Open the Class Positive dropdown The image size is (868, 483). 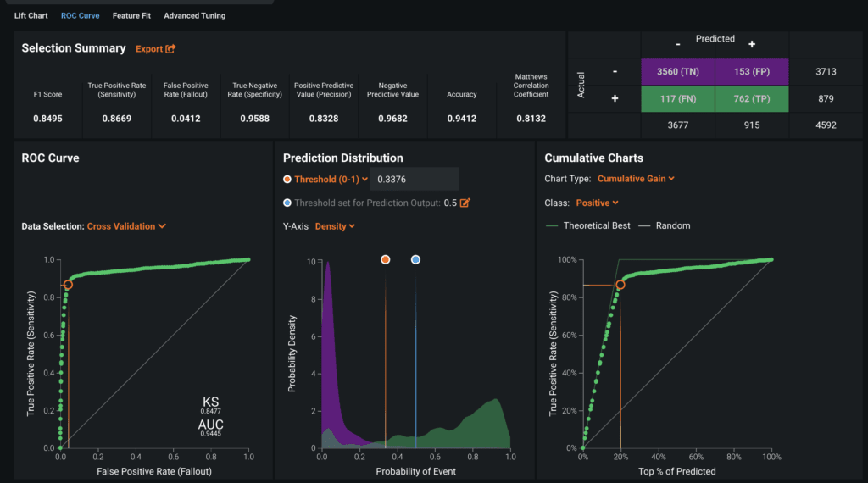[x=598, y=203]
